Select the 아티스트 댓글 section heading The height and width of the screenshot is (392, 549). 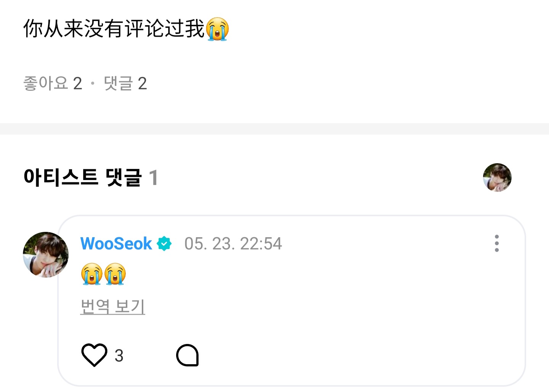point(82,178)
